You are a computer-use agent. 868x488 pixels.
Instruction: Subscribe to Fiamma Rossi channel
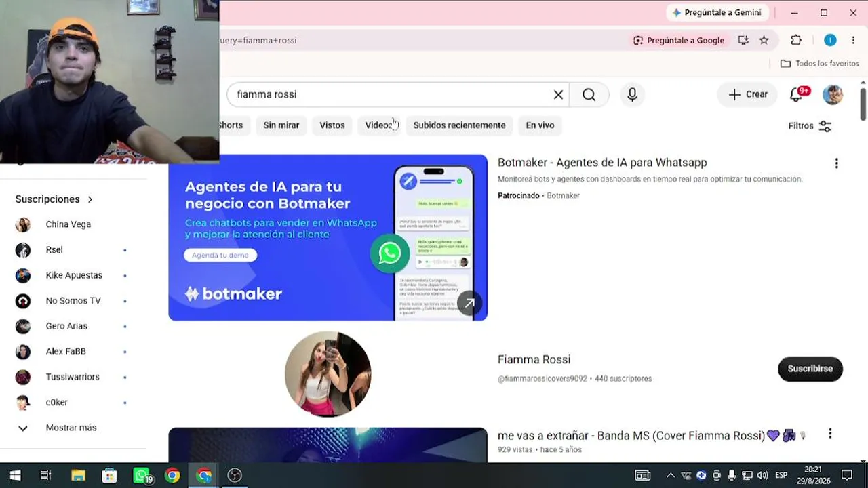click(810, 369)
